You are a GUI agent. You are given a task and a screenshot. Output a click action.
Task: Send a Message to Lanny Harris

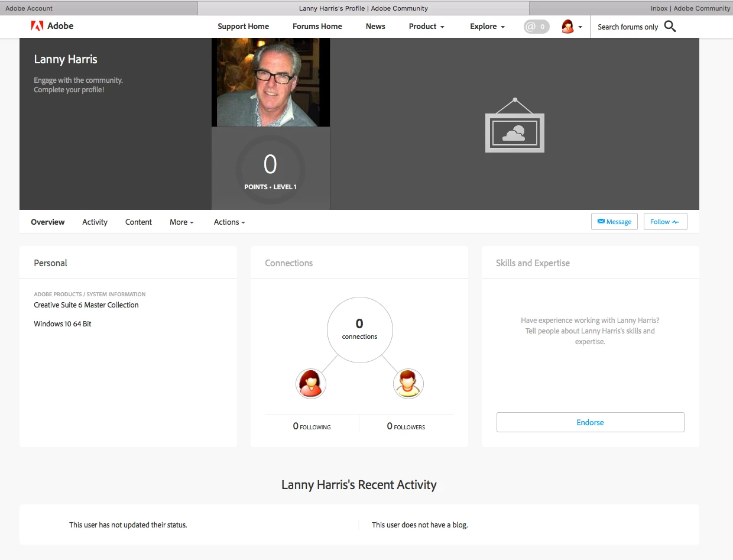(x=614, y=222)
